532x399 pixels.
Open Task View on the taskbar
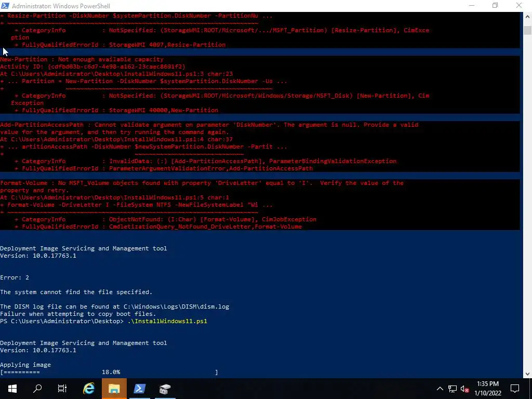pyautogui.click(x=62, y=389)
